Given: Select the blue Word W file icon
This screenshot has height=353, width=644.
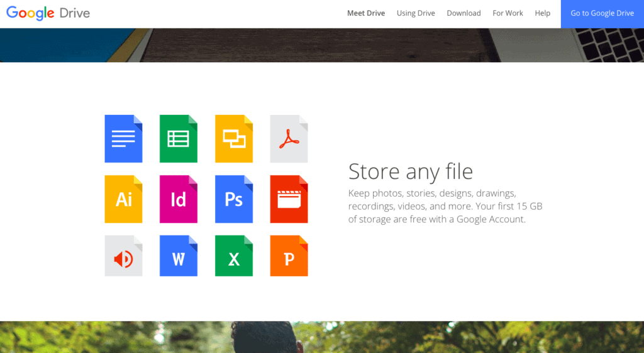Looking at the screenshot, I should [178, 256].
